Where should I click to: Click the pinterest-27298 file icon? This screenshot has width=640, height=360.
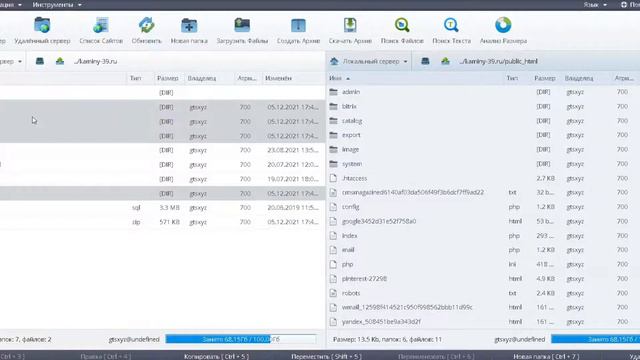(333, 279)
